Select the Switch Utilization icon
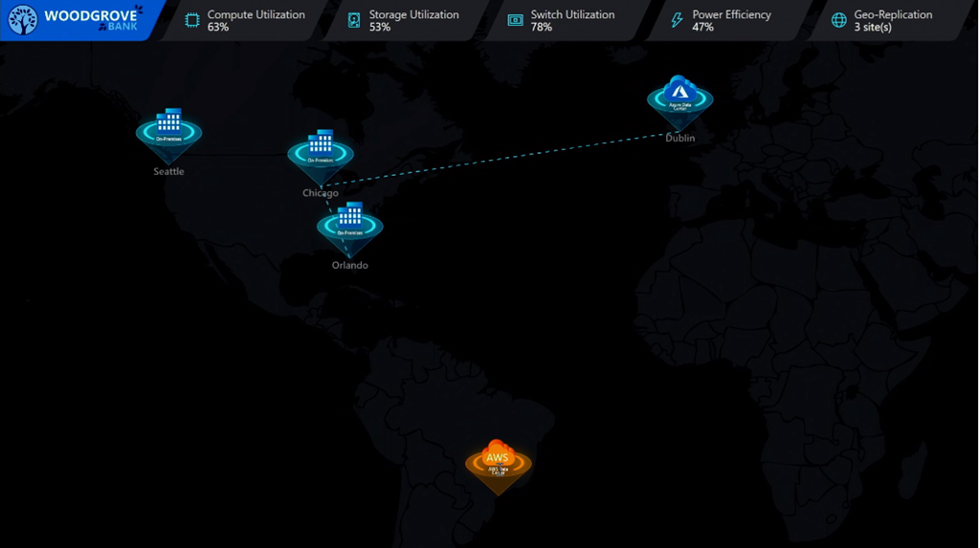The height and width of the screenshot is (548, 980). (515, 21)
